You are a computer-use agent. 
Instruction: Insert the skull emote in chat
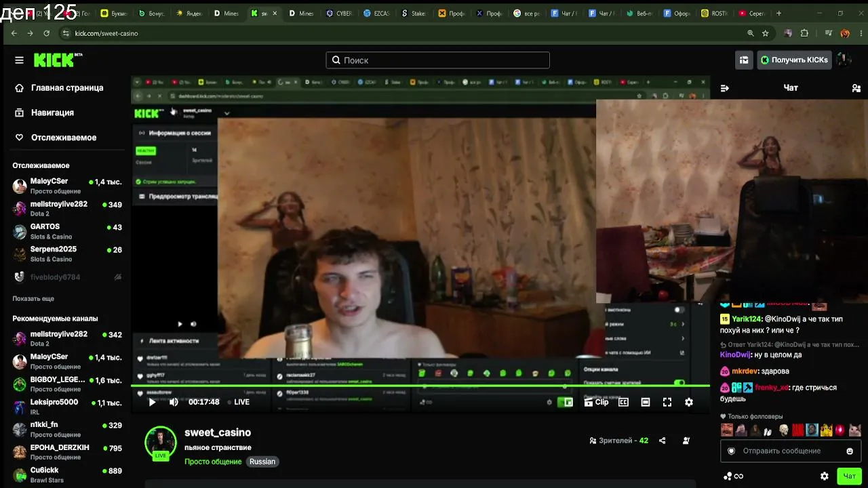click(x=784, y=430)
